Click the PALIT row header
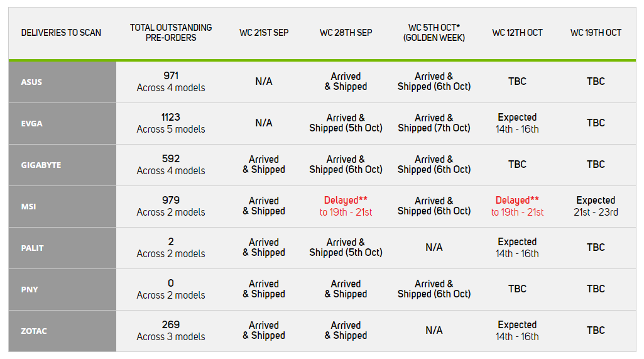644x359 pixels. 62,248
